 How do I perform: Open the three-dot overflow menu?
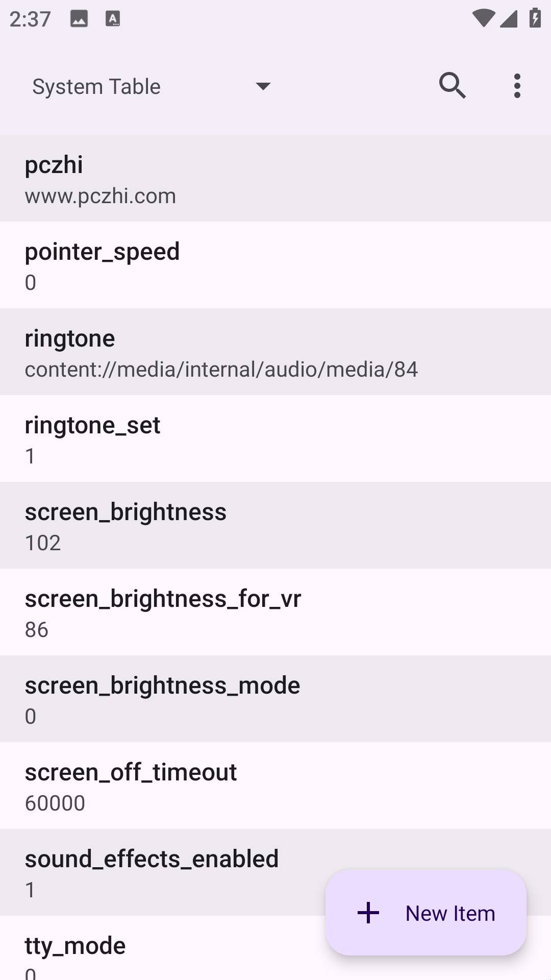tap(517, 86)
